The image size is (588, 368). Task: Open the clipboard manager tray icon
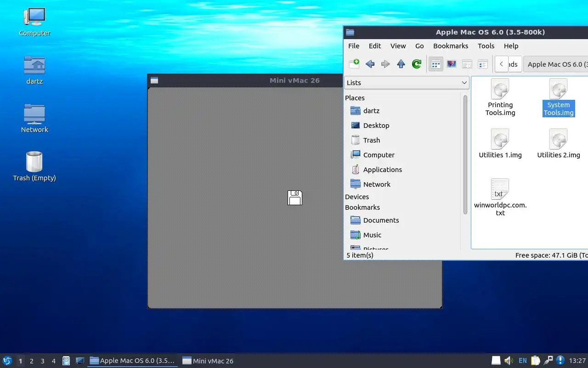(535, 361)
